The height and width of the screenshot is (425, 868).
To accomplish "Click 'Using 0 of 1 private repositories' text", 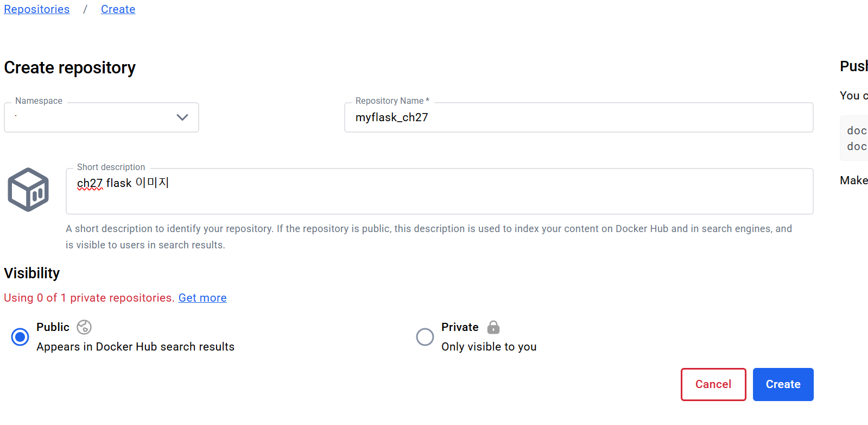I will [89, 298].
